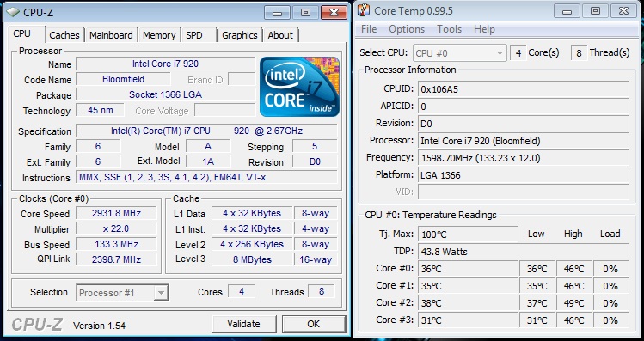
Task: Click the Validate button
Action: point(244,324)
